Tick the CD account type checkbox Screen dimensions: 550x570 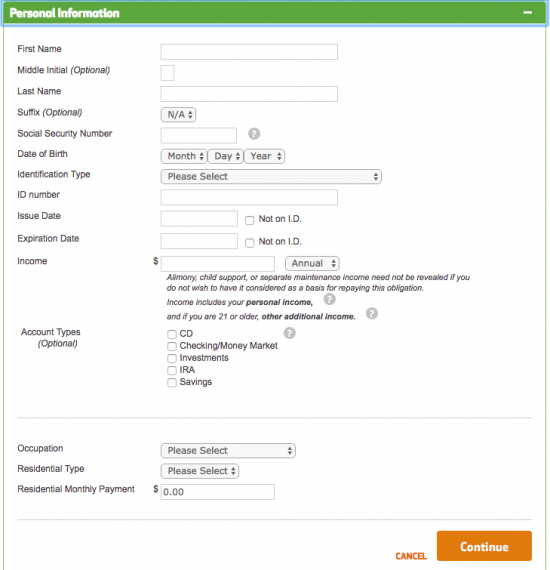point(172,334)
